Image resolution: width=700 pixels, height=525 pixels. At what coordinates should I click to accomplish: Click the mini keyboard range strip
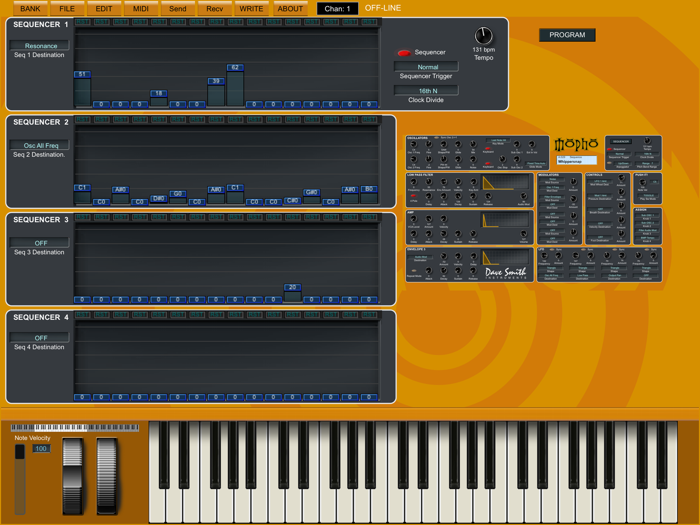tap(75, 428)
